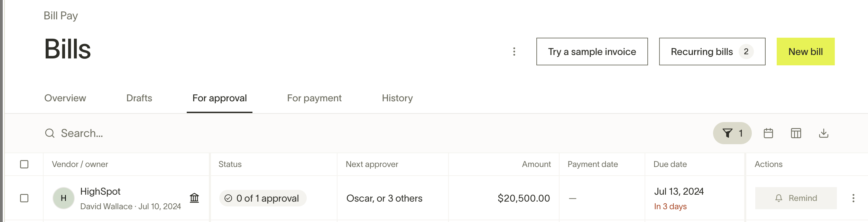
Task: Download bills with the export icon
Action: [824, 133]
